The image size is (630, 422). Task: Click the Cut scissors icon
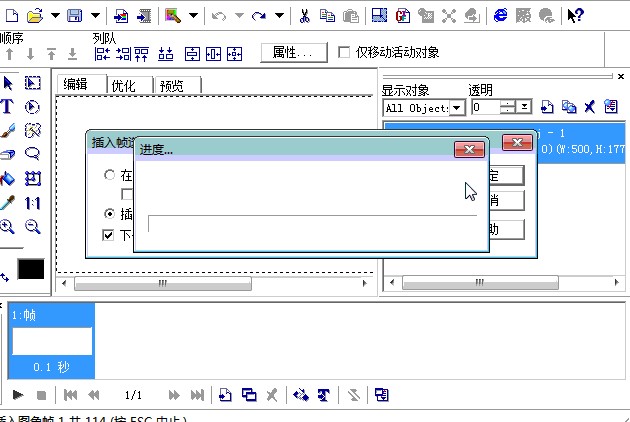(x=304, y=15)
